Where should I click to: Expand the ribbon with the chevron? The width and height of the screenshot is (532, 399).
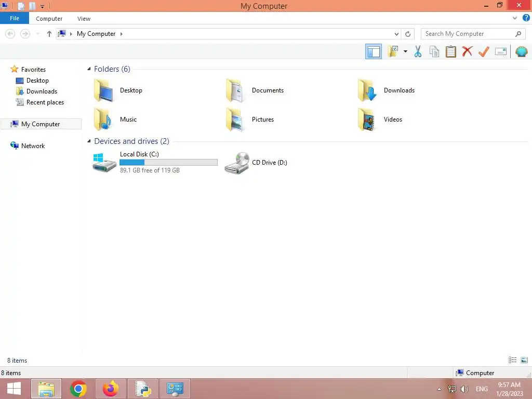(515, 18)
